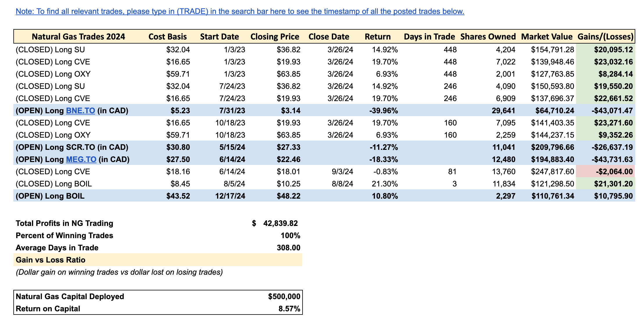This screenshot has height=327, width=644.
Task: Select the $22,661.52 gains cell
Action: point(605,98)
